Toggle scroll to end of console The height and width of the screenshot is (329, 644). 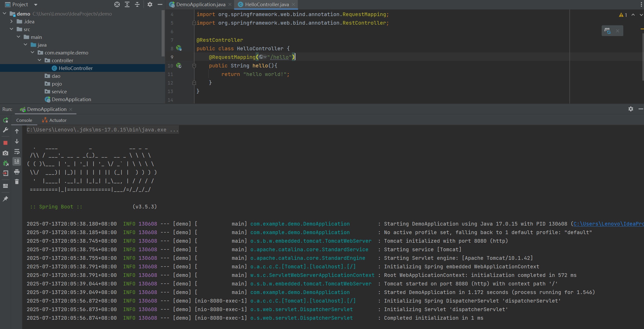17,161
